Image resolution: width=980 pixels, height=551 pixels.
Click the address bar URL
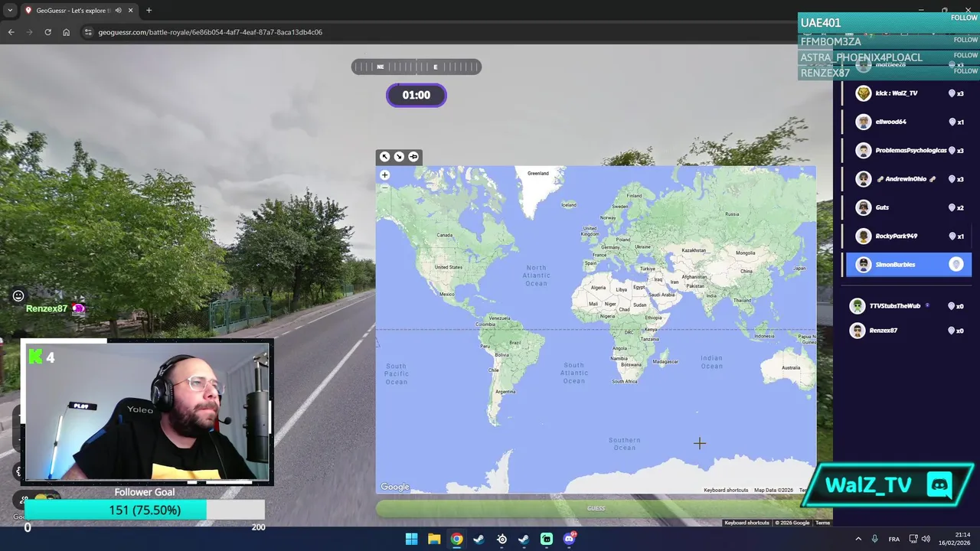pyautogui.click(x=210, y=32)
